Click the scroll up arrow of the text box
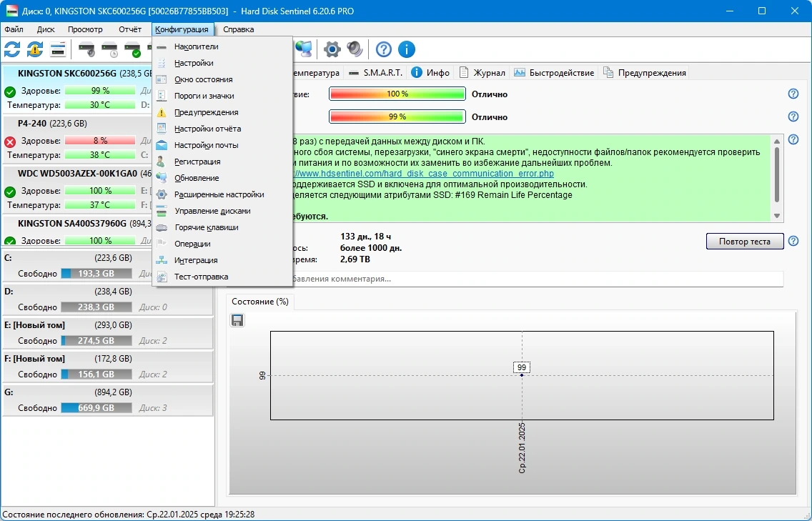The height and width of the screenshot is (521, 812). (x=776, y=141)
